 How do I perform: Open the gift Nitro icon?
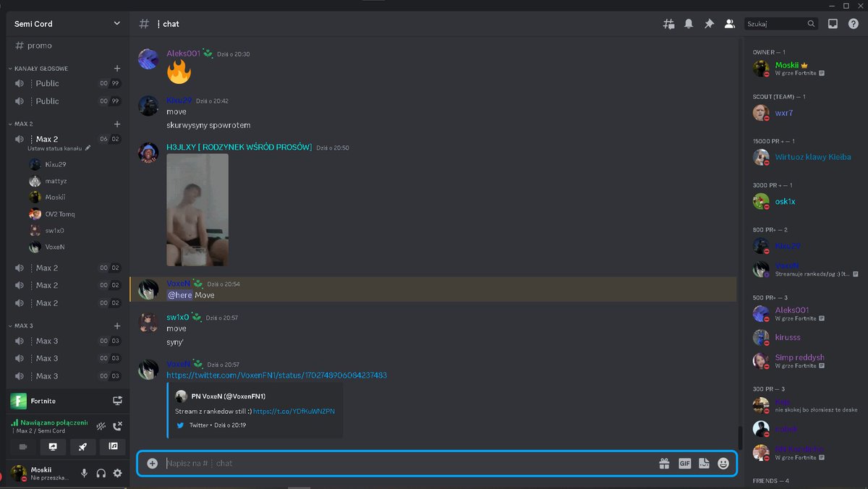pos(664,464)
